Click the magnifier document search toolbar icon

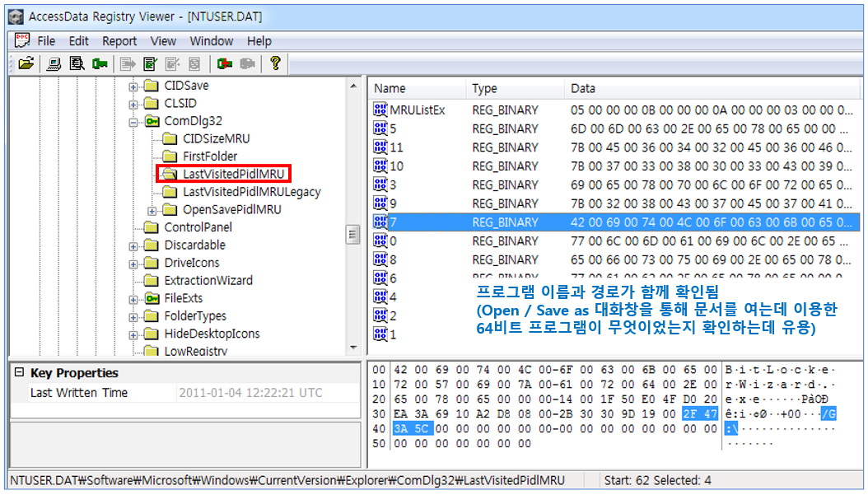(77, 63)
